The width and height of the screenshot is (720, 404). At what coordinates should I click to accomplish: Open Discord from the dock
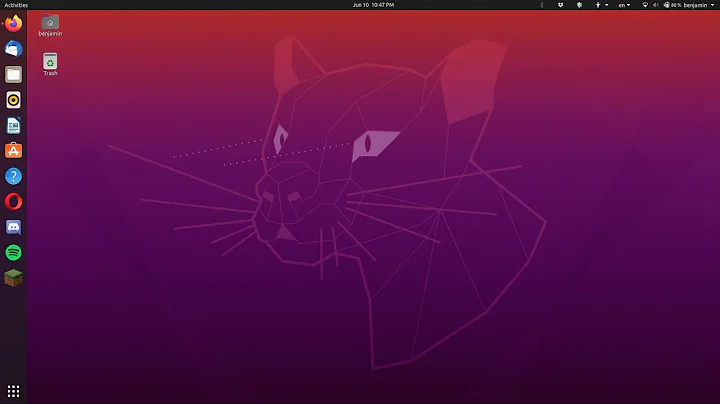(13, 227)
